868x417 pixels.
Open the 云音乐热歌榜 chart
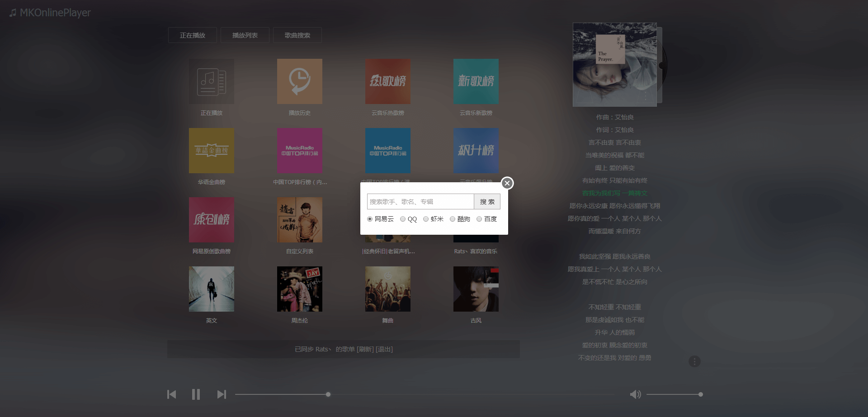click(388, 81)
